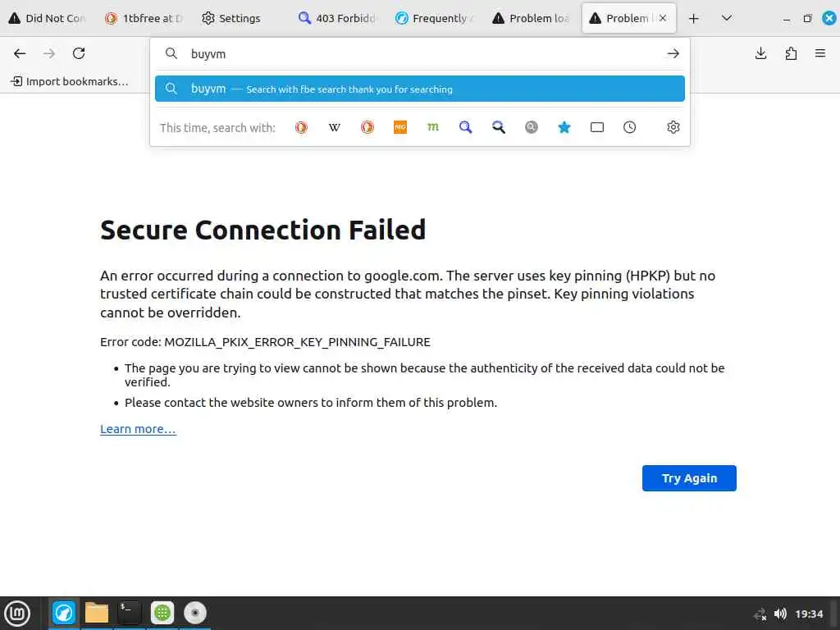
Task: Expand the list all tabs chevron
Action: click(727, 18)
